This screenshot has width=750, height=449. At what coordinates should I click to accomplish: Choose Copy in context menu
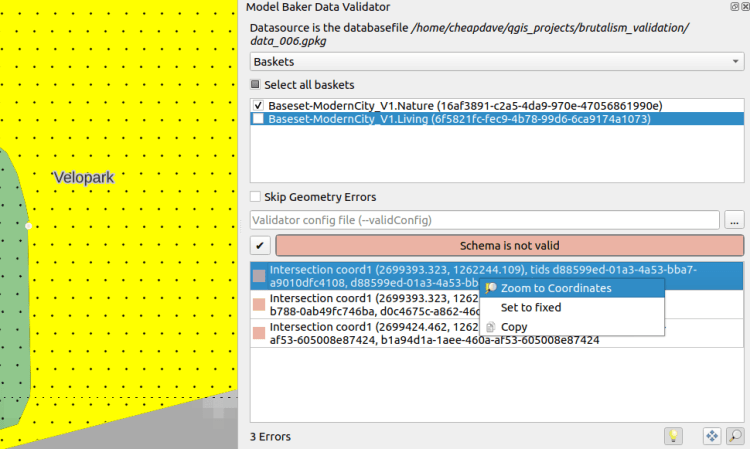click(572, 327)
